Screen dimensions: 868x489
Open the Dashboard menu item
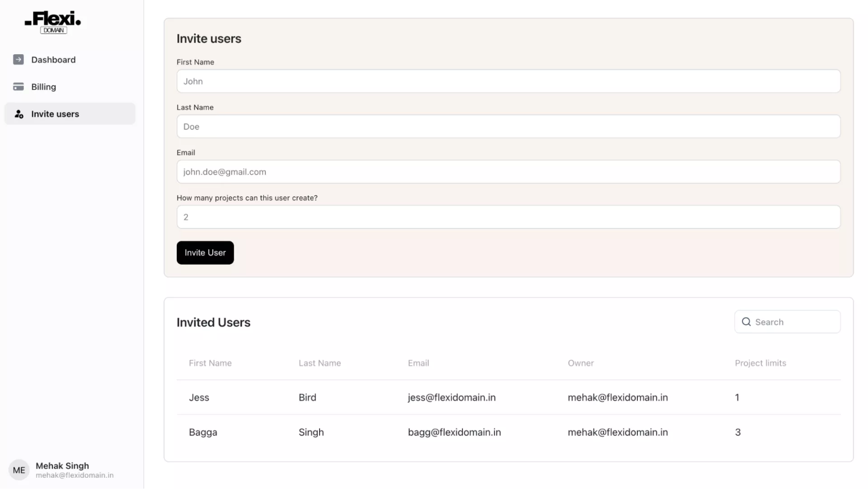pyautogui.click(x=53, y=60)
